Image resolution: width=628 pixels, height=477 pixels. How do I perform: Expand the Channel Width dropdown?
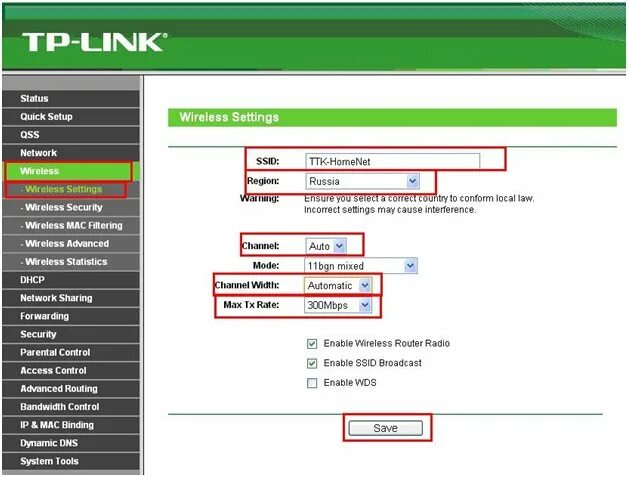click(x=338, y=286)
